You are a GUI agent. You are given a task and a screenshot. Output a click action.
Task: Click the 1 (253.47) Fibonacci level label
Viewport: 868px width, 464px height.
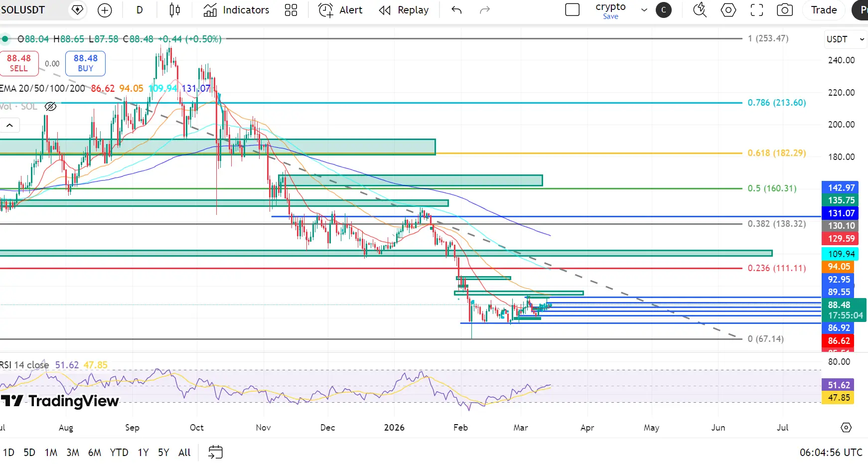[768, 38]
